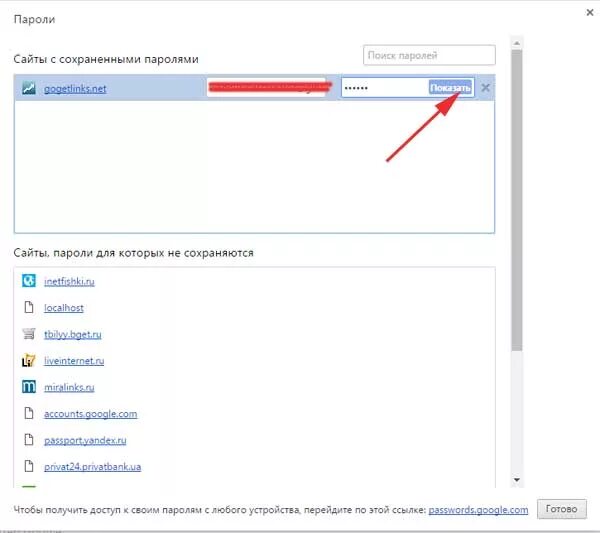Click the Пароли dialog title
Viewport: 600px width, 533px height.
34,19
